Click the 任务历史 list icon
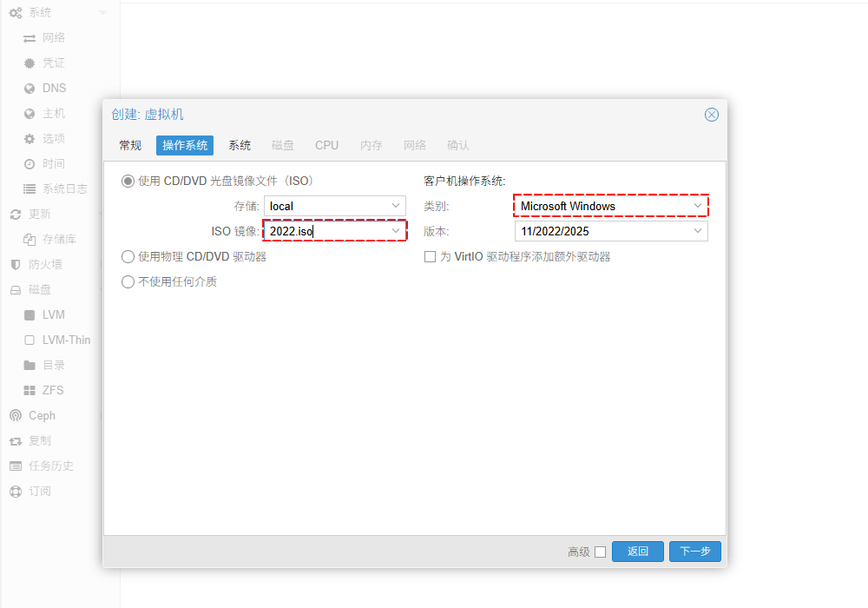This screenshot has height=608, width=868. click(16, 466)
